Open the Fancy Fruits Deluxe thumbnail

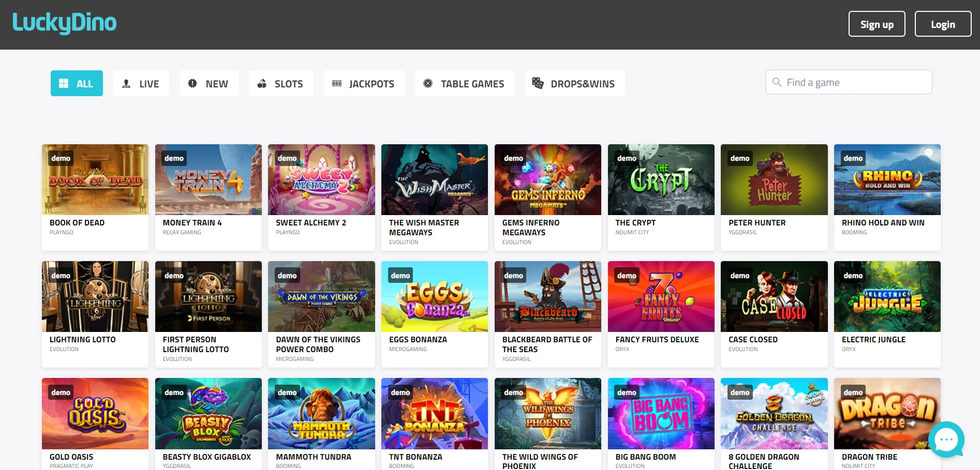[661, 296]
